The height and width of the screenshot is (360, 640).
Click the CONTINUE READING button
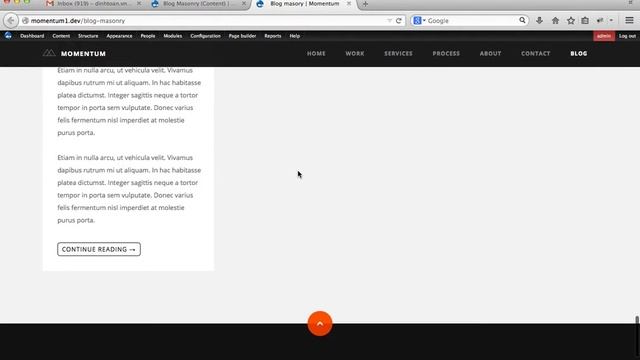pos(99,249)
